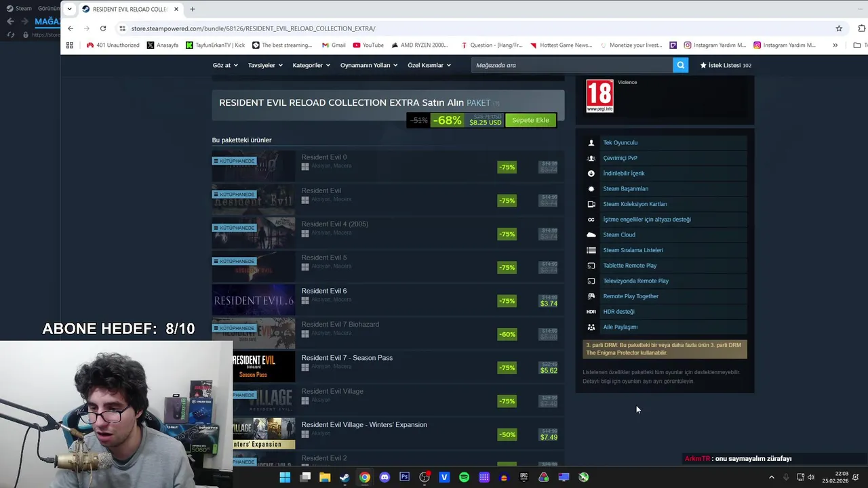Click Resident Evil 5 title

click(324, 258)
